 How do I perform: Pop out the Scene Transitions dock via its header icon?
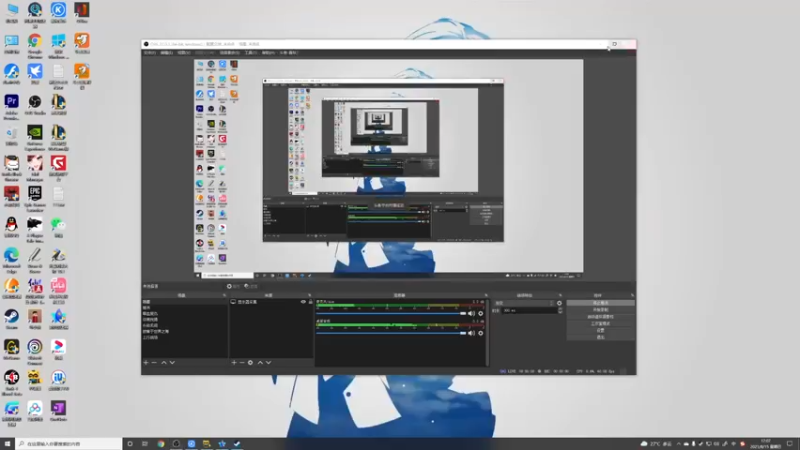(x=560, y=295)
